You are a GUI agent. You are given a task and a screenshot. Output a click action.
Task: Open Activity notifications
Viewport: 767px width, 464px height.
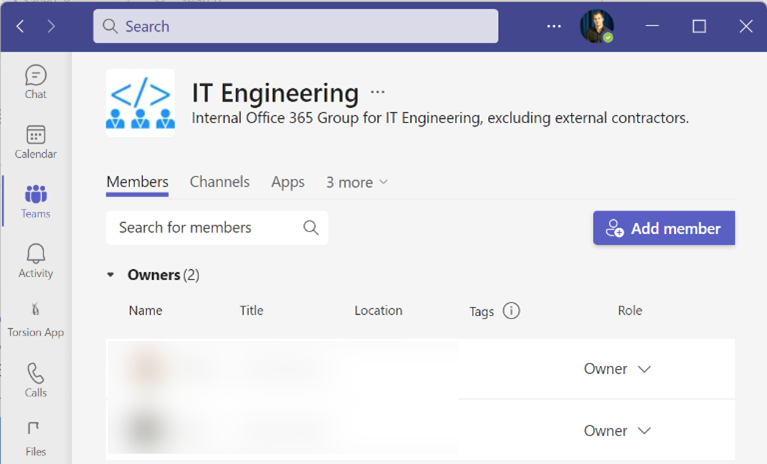pyautogui.click(x=36, y=261)
